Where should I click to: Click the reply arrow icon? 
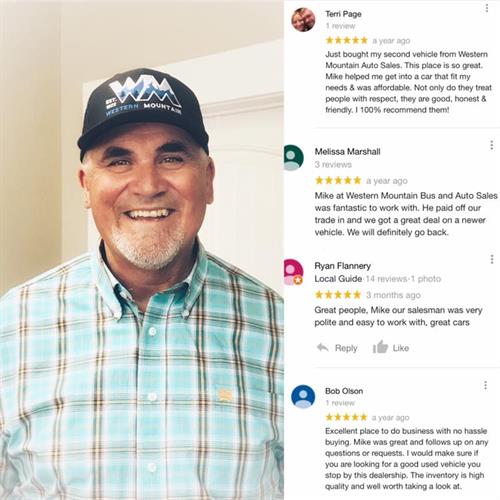(x=322, y=348)
